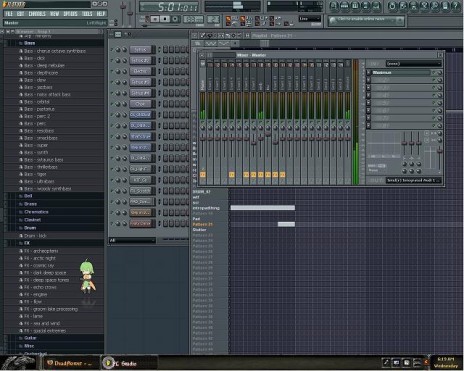This screenshot has width=464, height=371.
Task: Click the Windows Start dragon button
Action: click(x=19, y=362)
